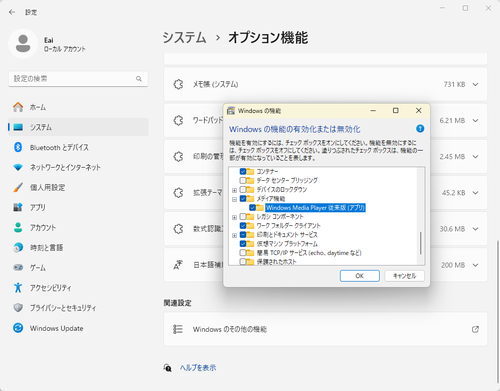Expand the デバイスのロックダウン tree node
This screenshot has height=391, width=500.
pyautogui.click(x=234, y=190)
